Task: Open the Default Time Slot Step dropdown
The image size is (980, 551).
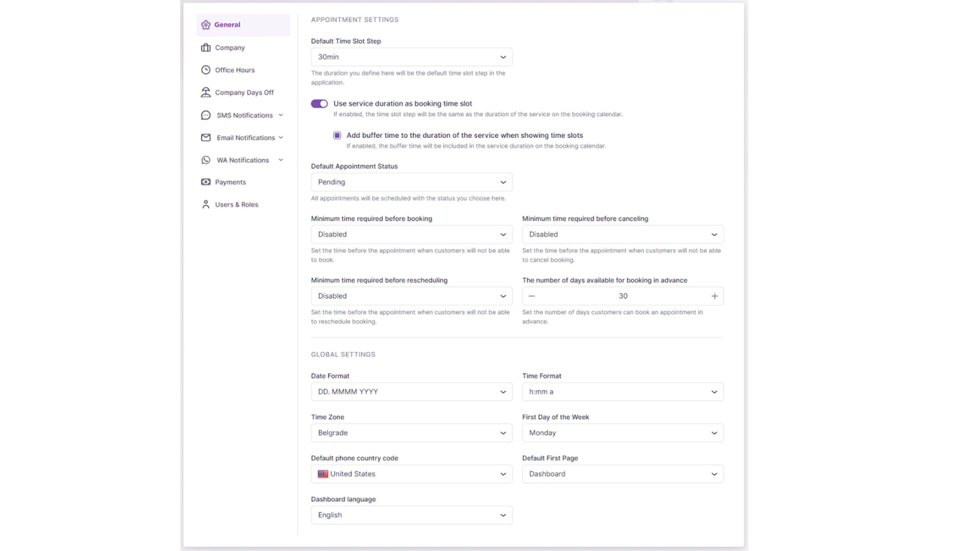Action: point(412,57)
